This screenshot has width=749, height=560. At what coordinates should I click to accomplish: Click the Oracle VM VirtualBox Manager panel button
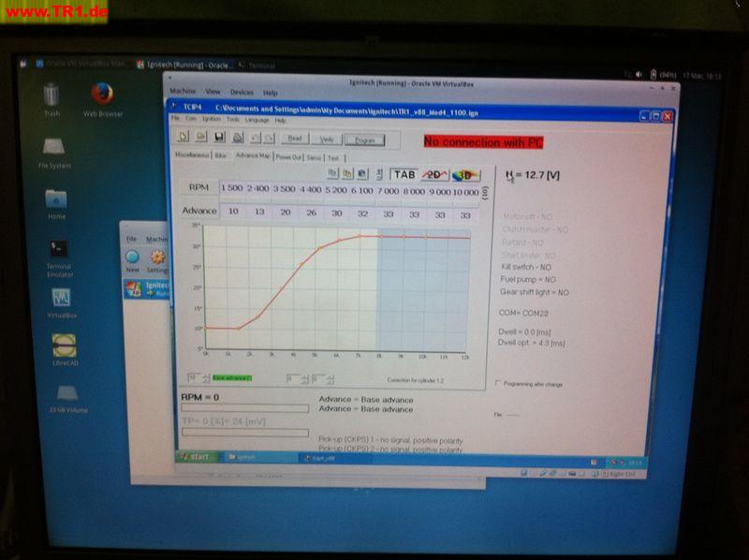click(81, 63)
